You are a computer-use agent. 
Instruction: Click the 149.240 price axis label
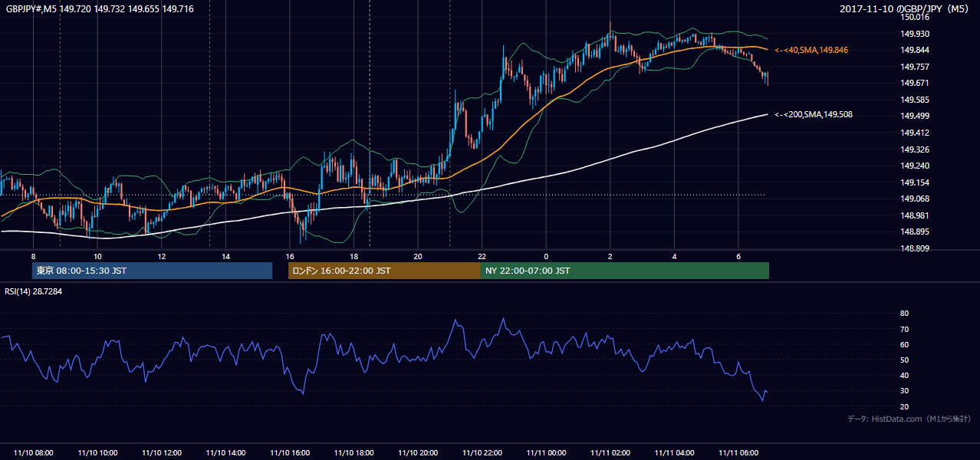tap(915, 166)
